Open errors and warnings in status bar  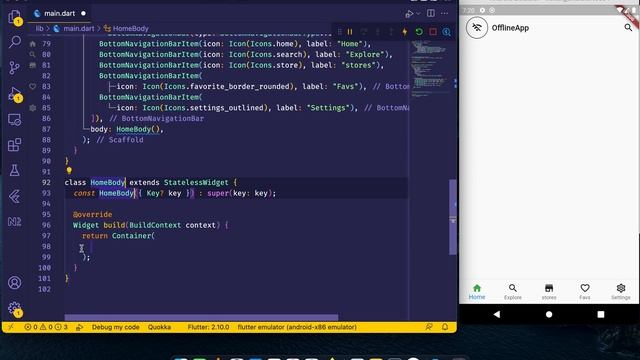(46, 327)
